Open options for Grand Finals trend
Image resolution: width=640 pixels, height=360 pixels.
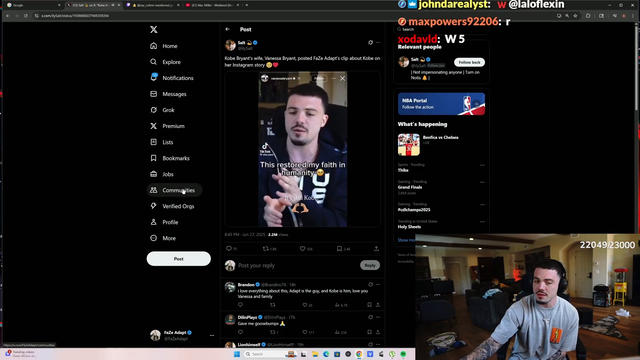(x=482, y=182)
